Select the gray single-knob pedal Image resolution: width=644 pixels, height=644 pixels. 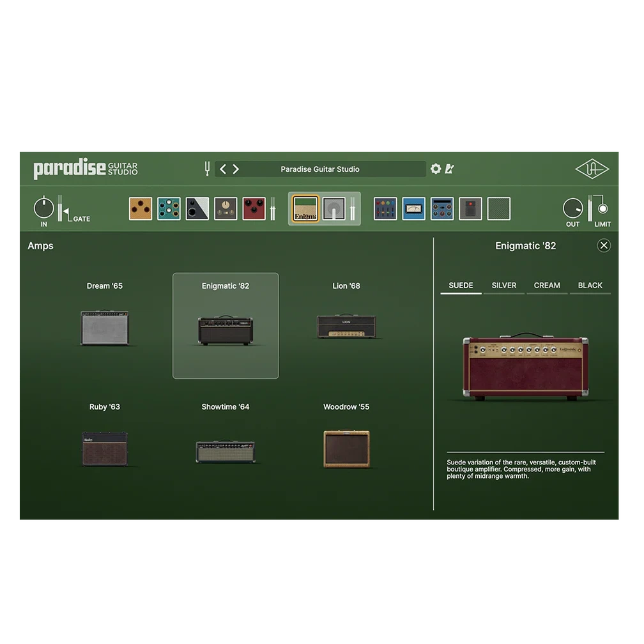click(226, 209)
